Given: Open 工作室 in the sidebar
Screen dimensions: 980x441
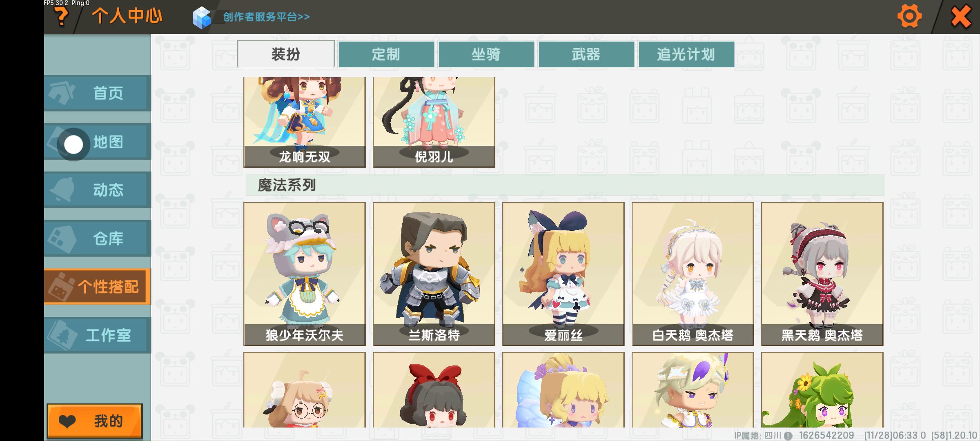Looking at the screenshot, I should [x=97, y=335].
